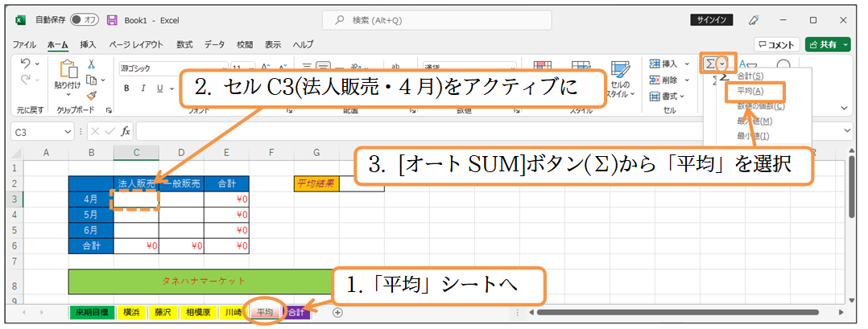Image resolution: width=868 pixels, height=329 pixels.
Task: Open the AutoSum dropdown arrow beside Σ
Action: tap(721, 64)
